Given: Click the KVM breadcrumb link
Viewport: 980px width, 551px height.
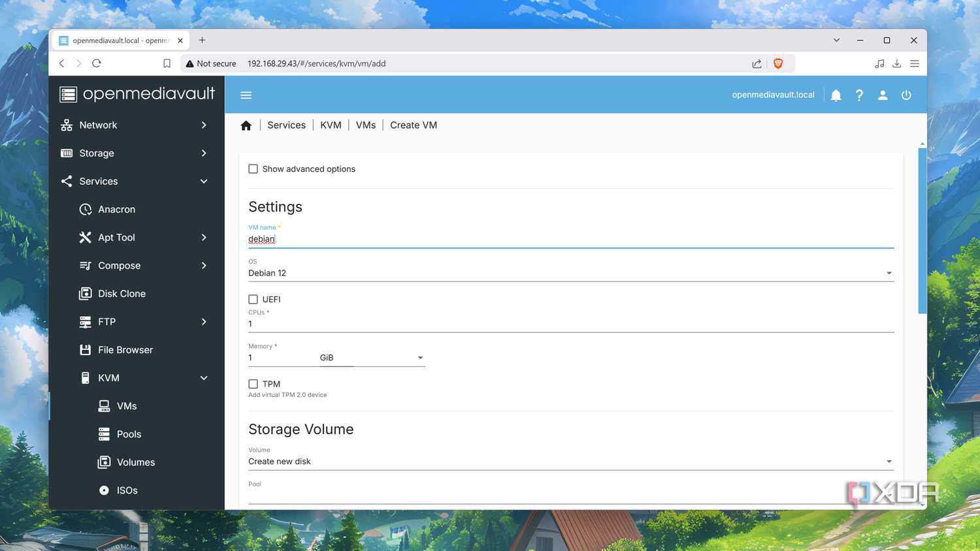Looking at the screenshot, I should pyautogui.click(x=331, y=125).
